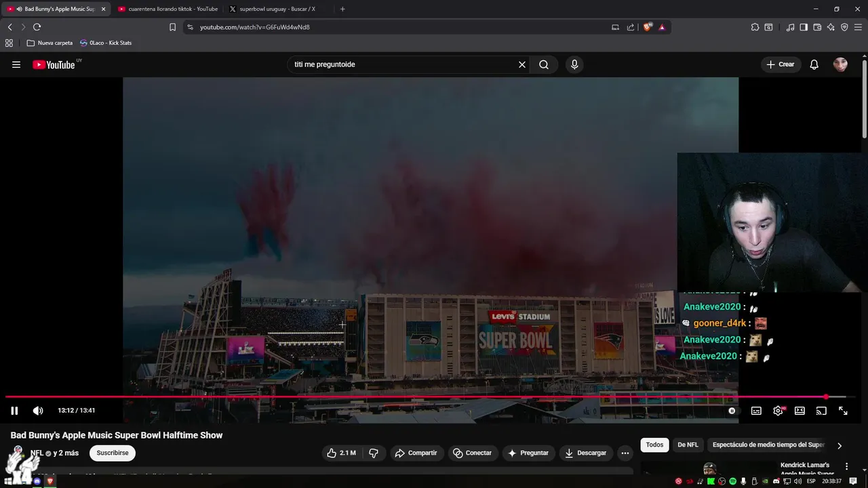Select the De NFL filter chip
868x488 pixels.
pos(688,445)
